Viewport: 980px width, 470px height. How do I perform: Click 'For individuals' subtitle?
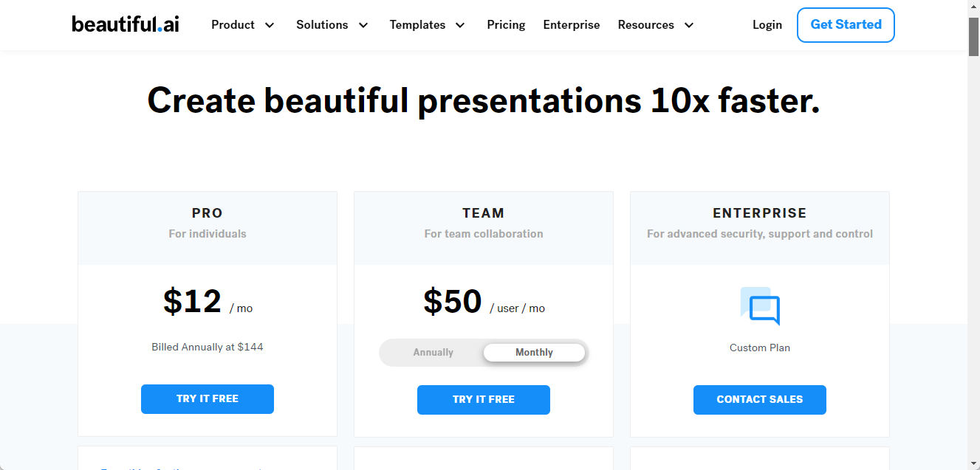[208, 234]
